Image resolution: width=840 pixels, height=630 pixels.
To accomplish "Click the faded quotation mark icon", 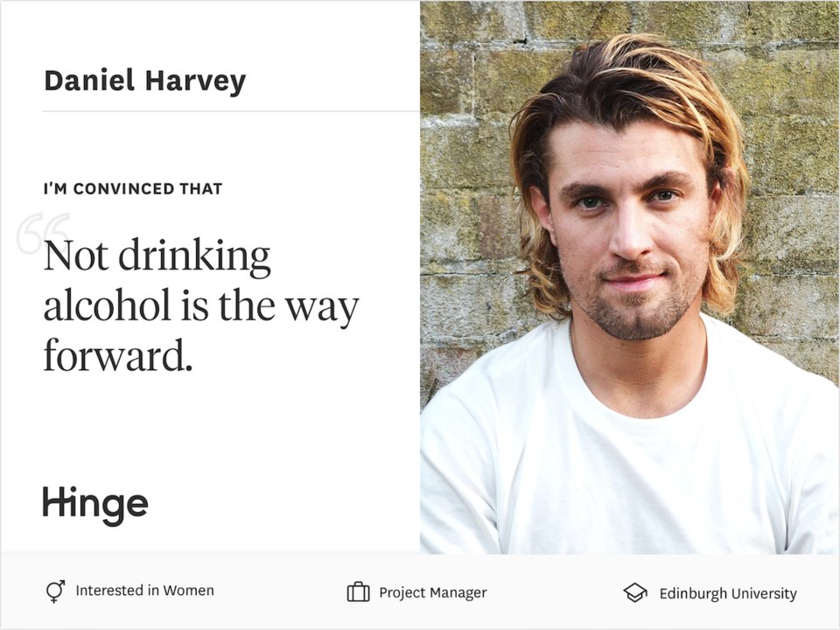I will pyautogui.click(x=44, y=233).
